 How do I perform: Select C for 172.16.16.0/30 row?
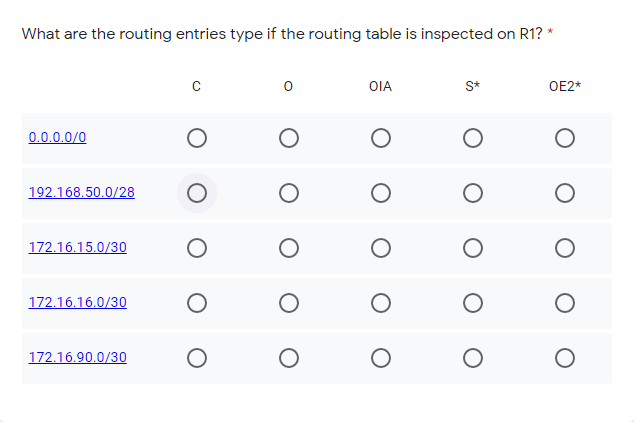(x=197, y=302)
